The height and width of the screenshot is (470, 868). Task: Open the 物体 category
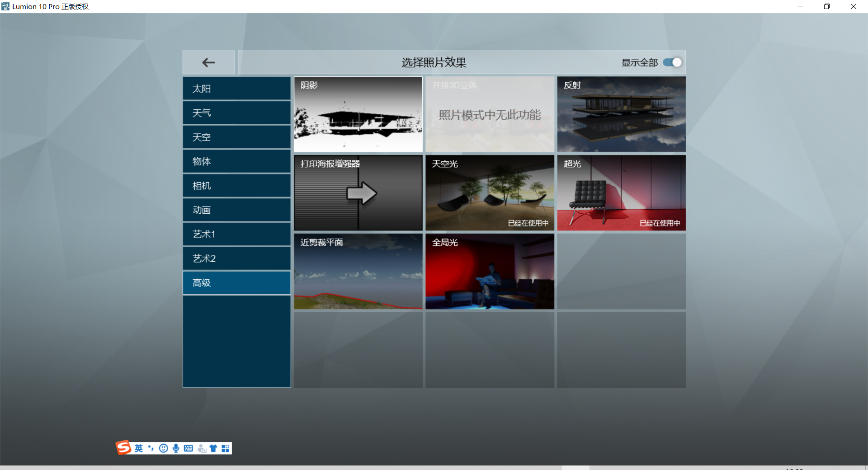coord(236,161)
